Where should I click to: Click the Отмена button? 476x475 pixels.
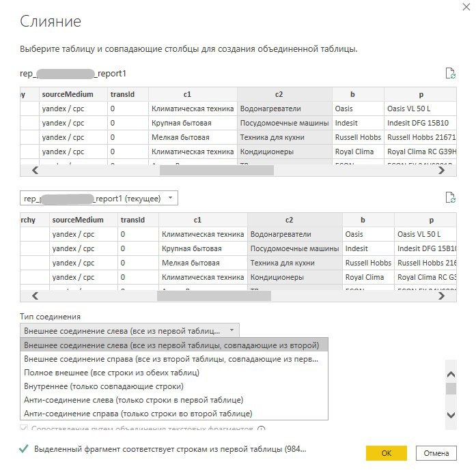436,453
